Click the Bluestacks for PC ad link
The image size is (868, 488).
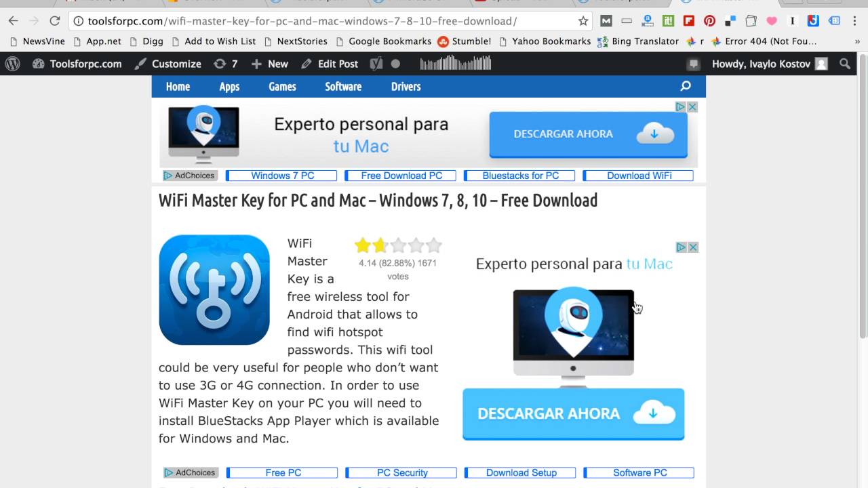520,176
